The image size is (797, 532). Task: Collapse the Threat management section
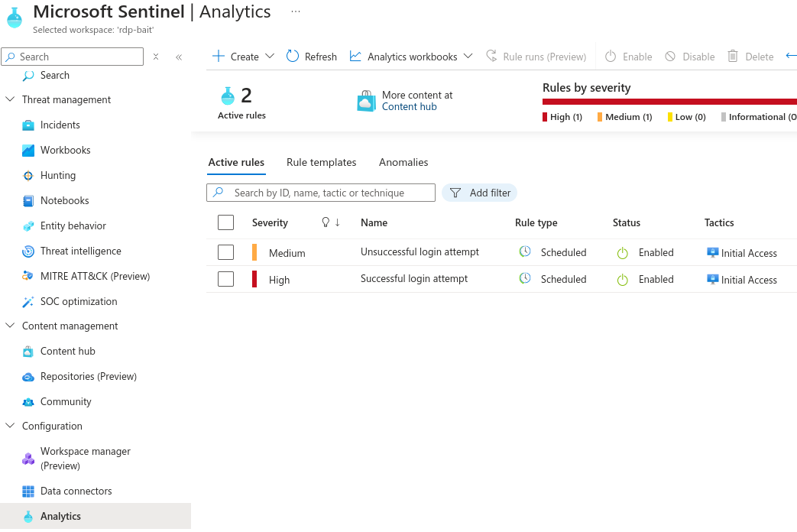(10, 99)
